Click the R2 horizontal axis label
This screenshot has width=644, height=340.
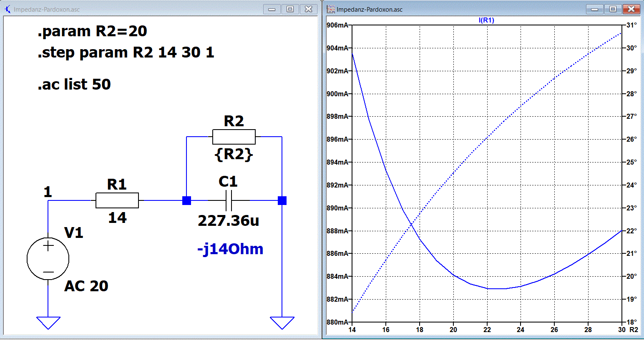pos(634,330)
